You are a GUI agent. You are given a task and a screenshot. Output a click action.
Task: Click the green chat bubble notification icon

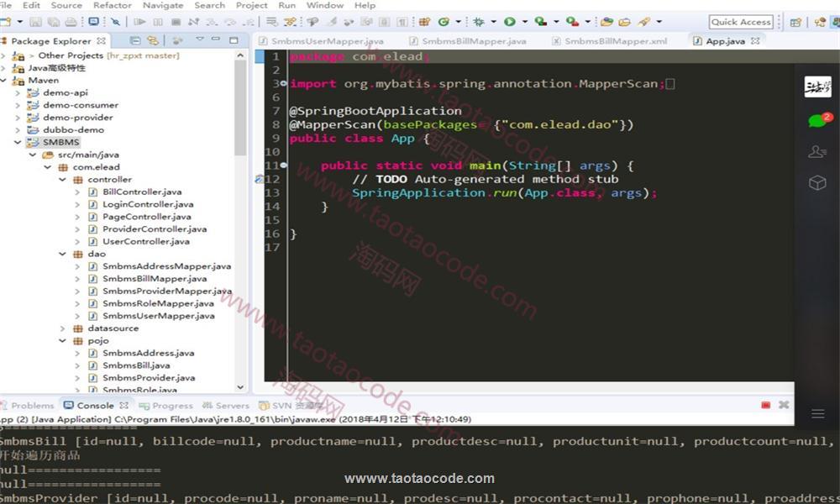817,121
